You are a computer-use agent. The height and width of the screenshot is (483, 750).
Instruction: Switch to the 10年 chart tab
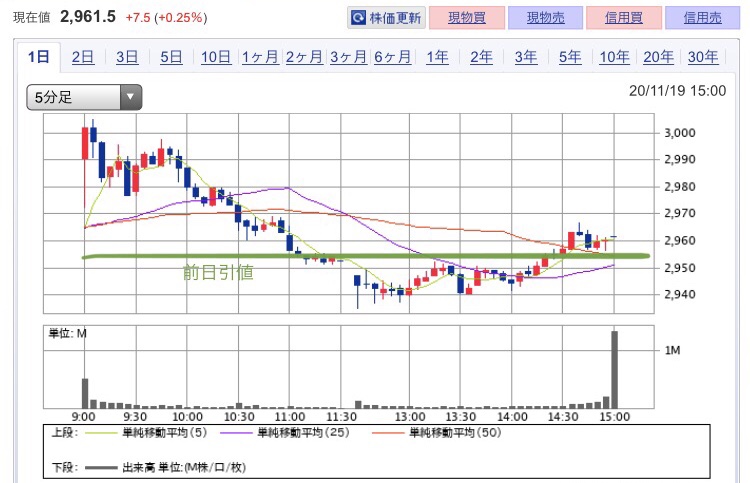[x=614, y=57]
